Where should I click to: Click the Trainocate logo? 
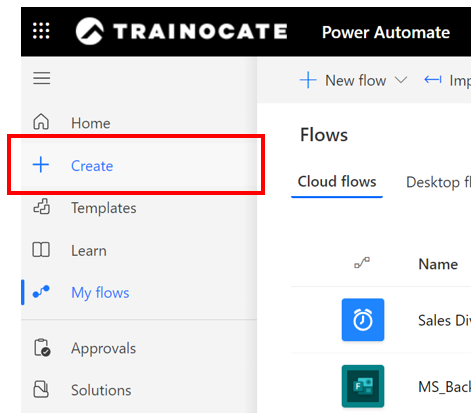[x=181, y=31]
